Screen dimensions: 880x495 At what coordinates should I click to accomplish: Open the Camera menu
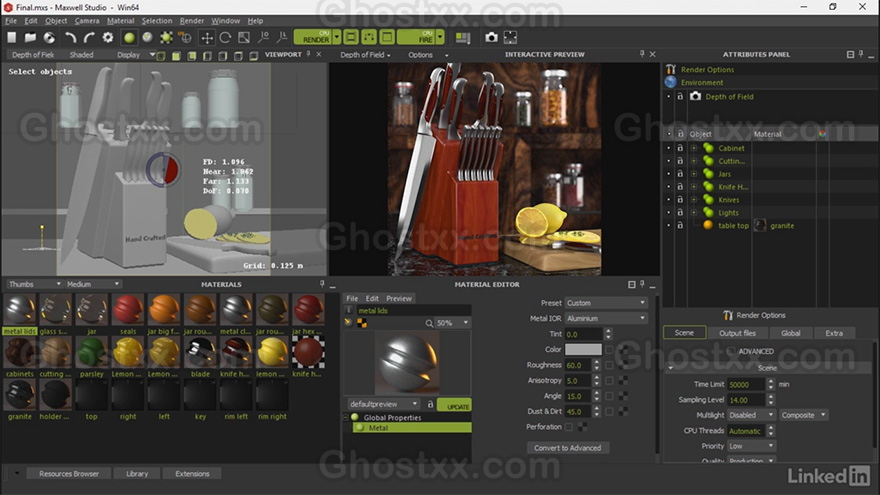(x=87, y=21)
